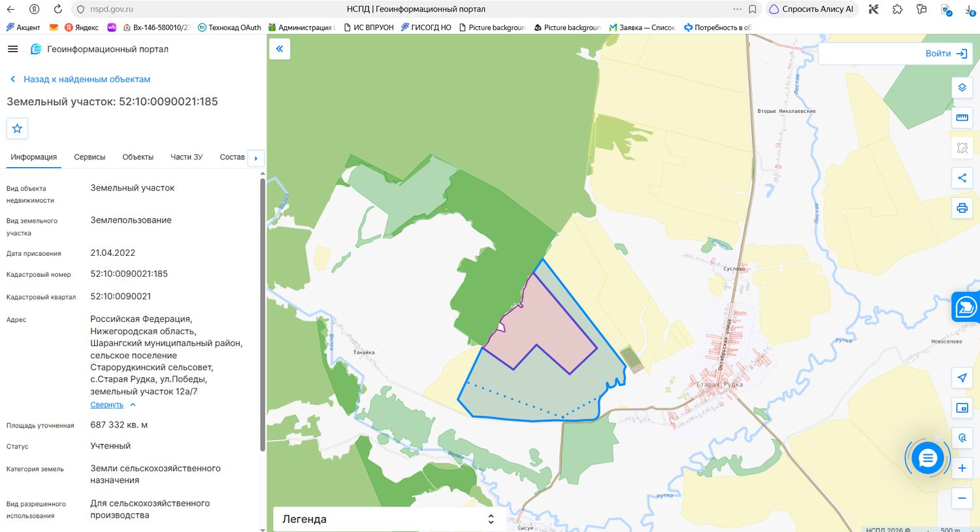
Task: Open the Яндекс bookmark
Action: click(x=81, y=27)
